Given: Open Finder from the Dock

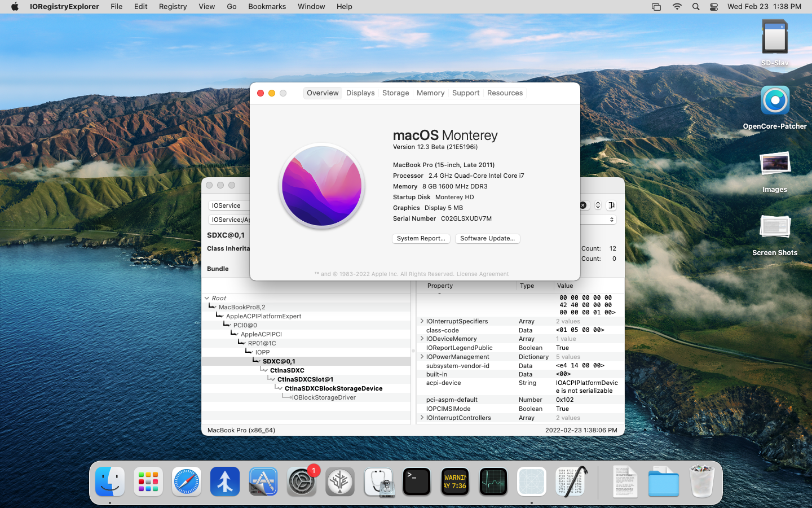Looking at the screenshot, I should point(110,481).
